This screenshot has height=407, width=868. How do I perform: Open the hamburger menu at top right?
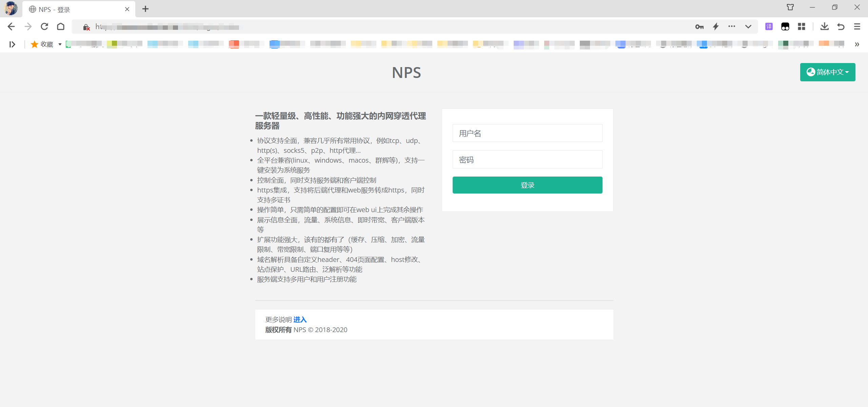click(x=857, y=26)
